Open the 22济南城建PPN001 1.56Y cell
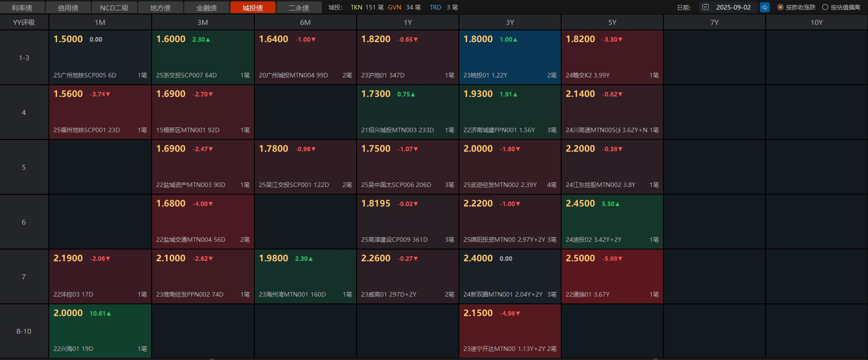Screen dimensions: 868x360 pos(510,112)
